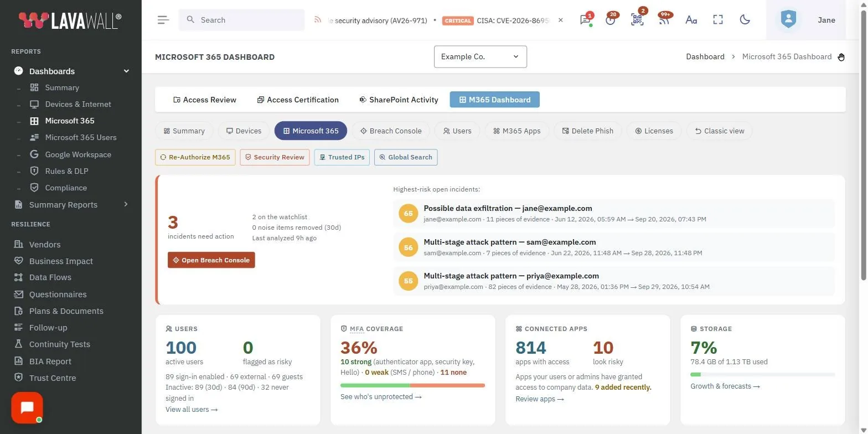Open the chat support bubble
The image size is (868, 434).
[x=27, y=408]
